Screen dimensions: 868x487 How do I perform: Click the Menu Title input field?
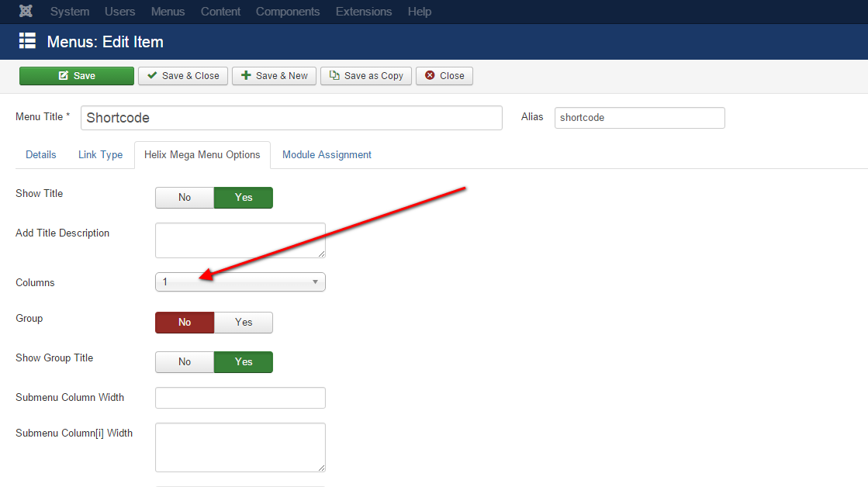pos(291,118)
